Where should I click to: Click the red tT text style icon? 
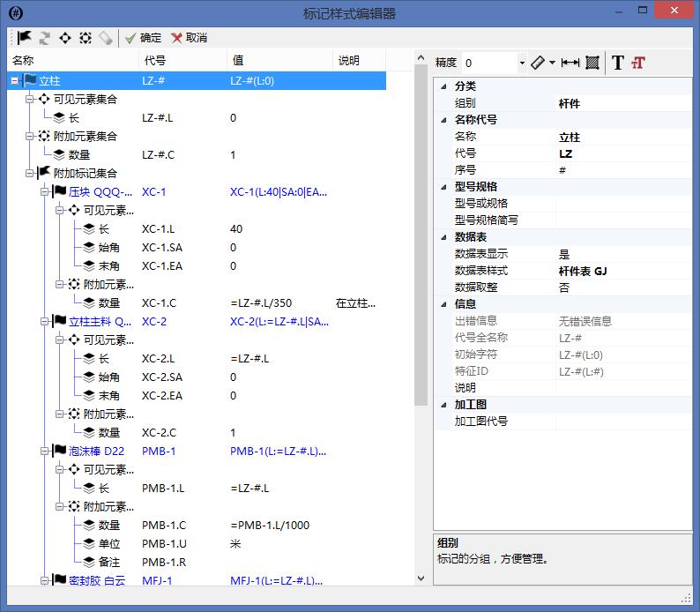tap(638, 63)
